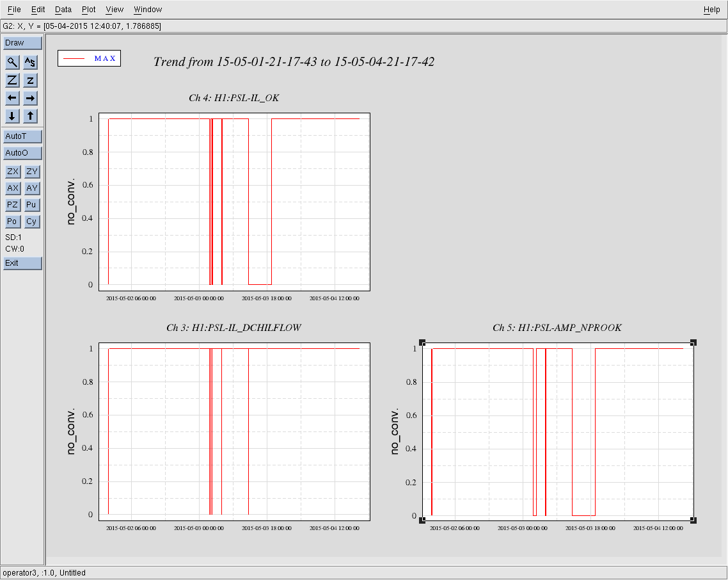Open the Plot menu
This screenshot has width=728, height=580.
pyautogui.click(x=89, y=10)
